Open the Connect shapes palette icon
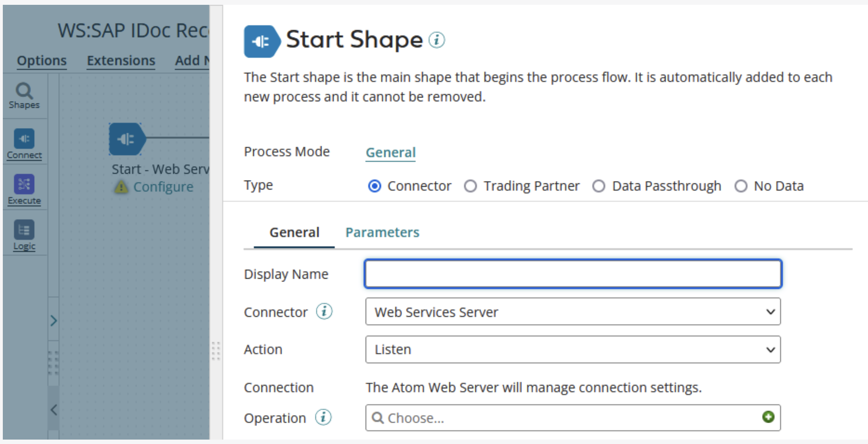This screenshot has width=868, height=444. click(24, 139)
